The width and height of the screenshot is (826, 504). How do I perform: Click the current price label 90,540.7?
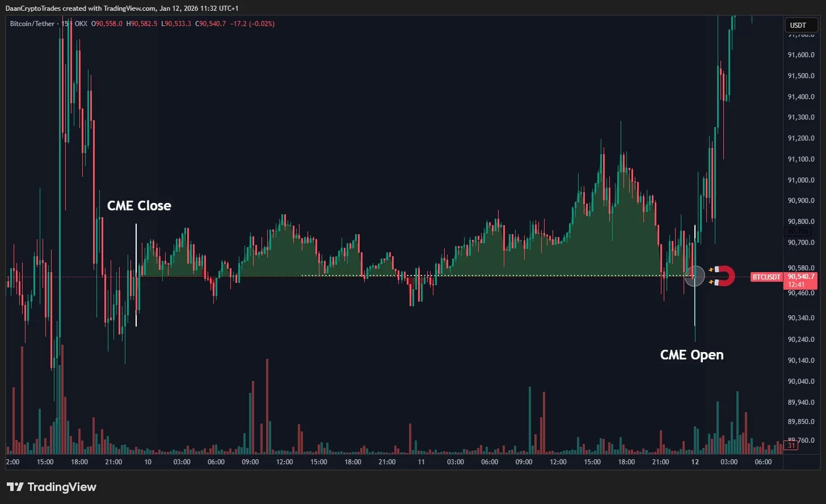(800, 277)
